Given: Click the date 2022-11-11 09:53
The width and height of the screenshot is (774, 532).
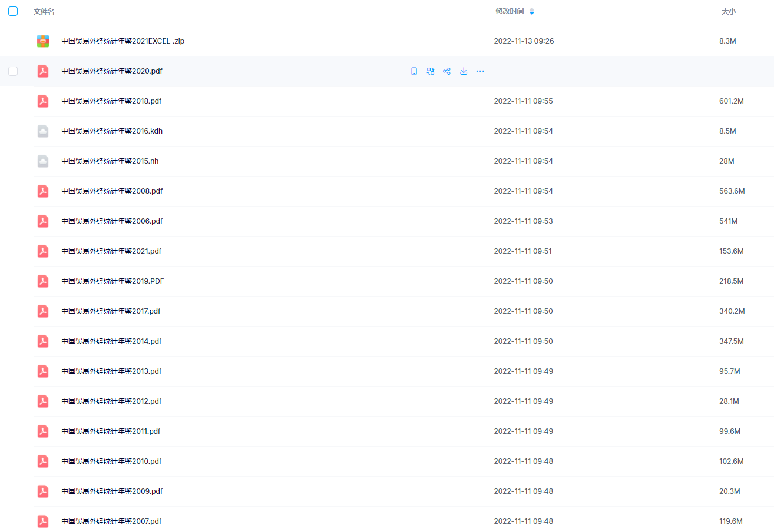Looking at the screenshot, I should [x=523, y=221].
